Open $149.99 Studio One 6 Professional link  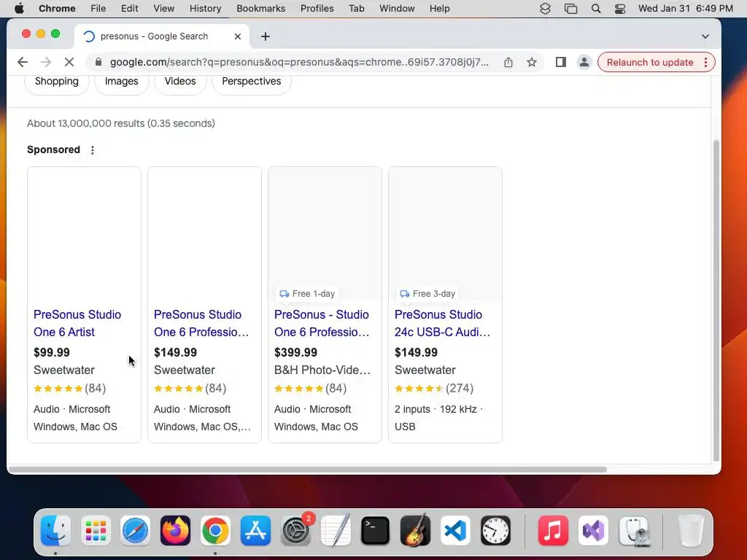coord(201,323)
